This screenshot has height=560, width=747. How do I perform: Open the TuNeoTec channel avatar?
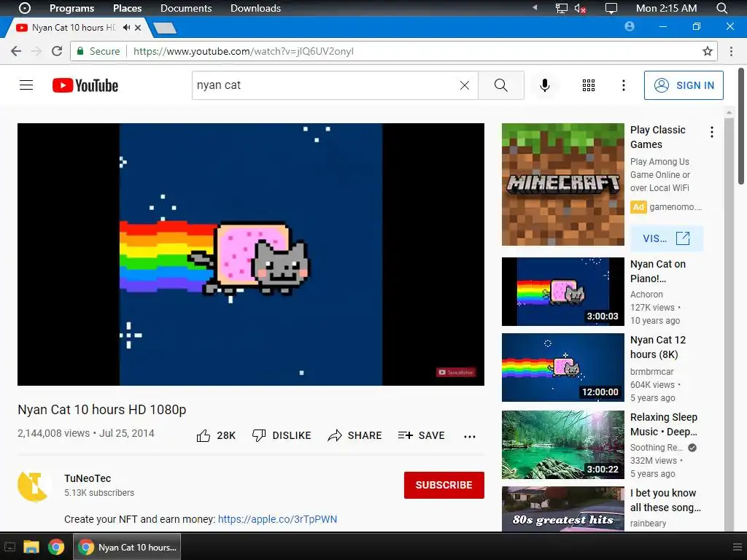pyautogui.click(x=34, y=486)
